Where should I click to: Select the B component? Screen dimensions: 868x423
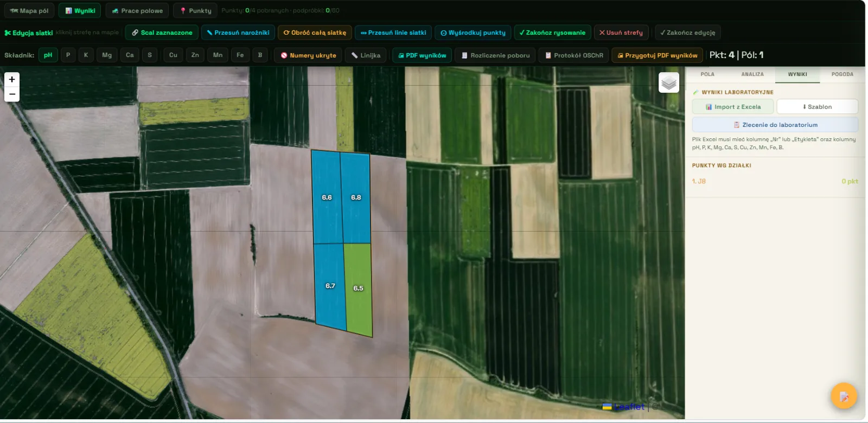[x=260, y=55]
